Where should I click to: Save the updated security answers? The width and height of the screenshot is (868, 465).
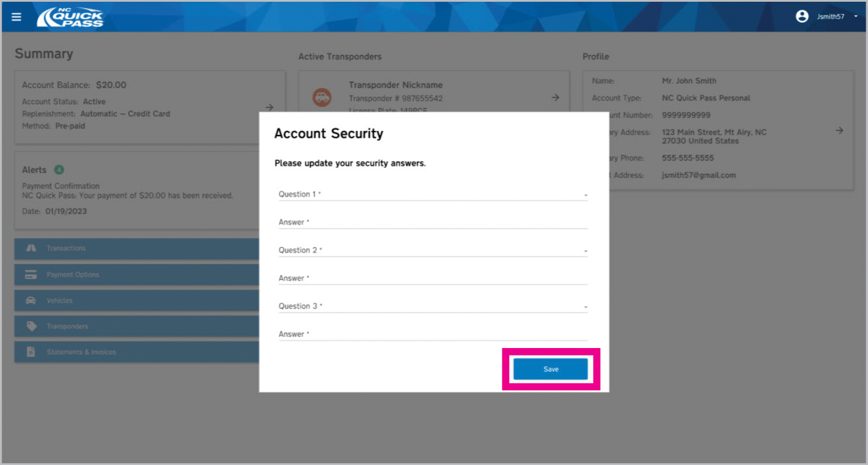click(550, 369)
